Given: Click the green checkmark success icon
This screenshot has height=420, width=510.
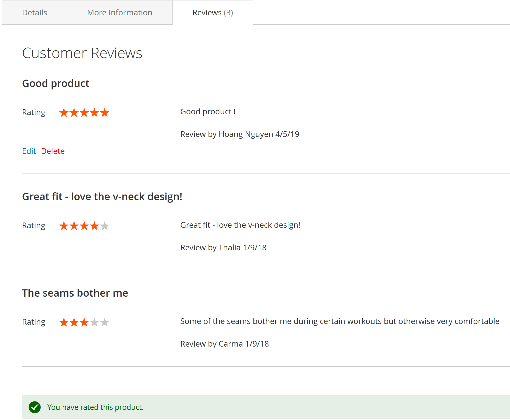Looking at the screenshot, I should coord(35,407).
